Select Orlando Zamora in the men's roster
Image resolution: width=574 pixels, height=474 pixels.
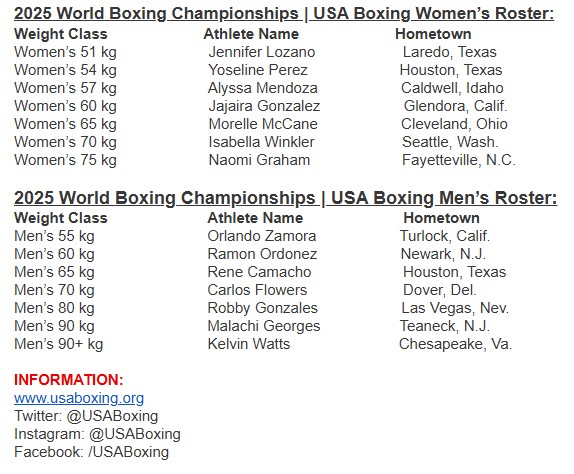262,236
